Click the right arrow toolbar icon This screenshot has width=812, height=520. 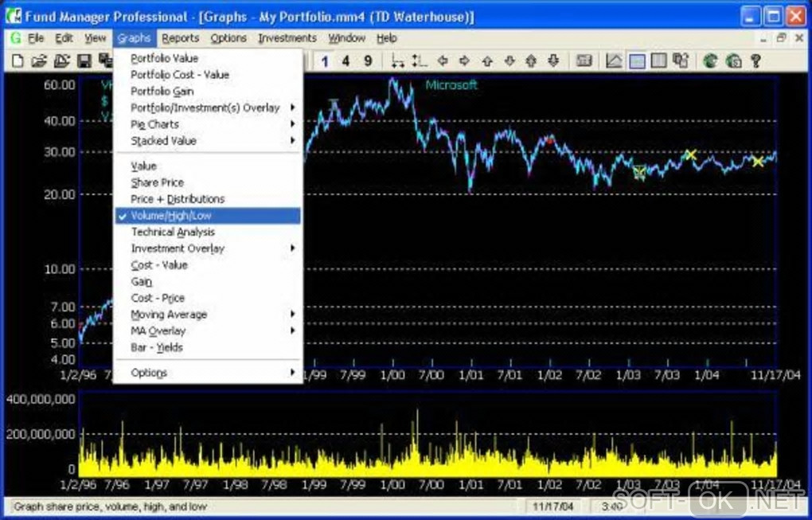tap(465, 61)
